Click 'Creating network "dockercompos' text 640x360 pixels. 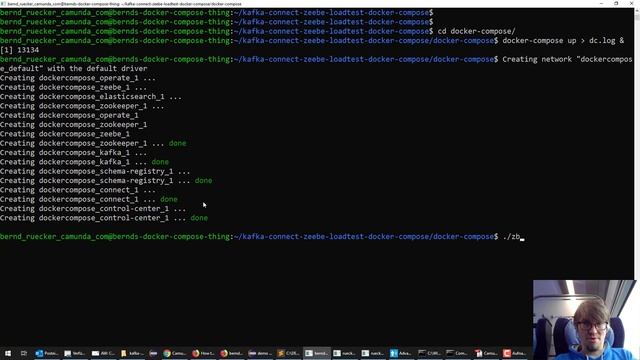pos(567,60)
